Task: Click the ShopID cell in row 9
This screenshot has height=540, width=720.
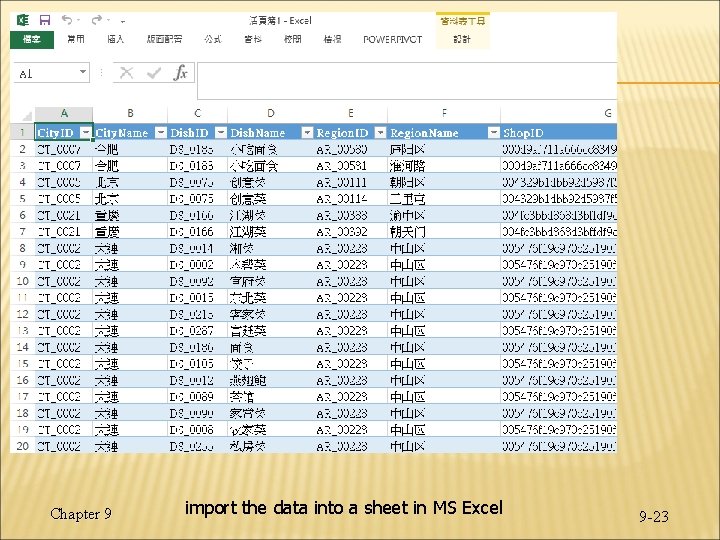Action: coord(559,264)
